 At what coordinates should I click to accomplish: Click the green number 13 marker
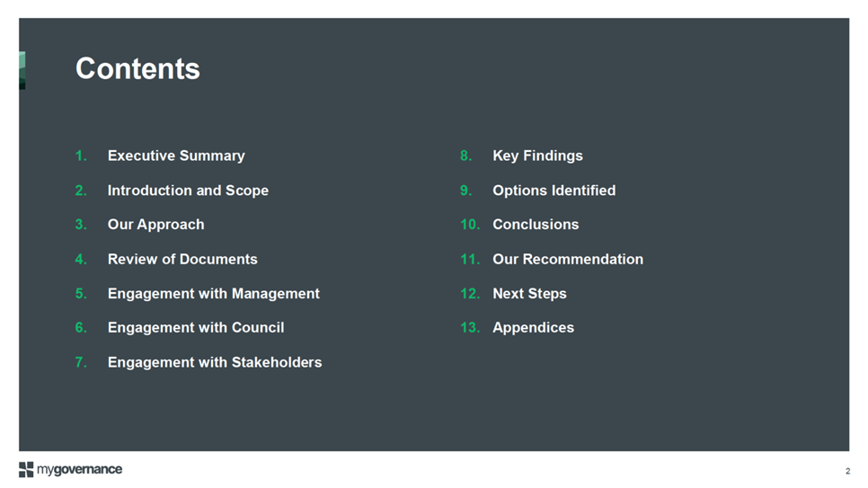tap(470, 328)
